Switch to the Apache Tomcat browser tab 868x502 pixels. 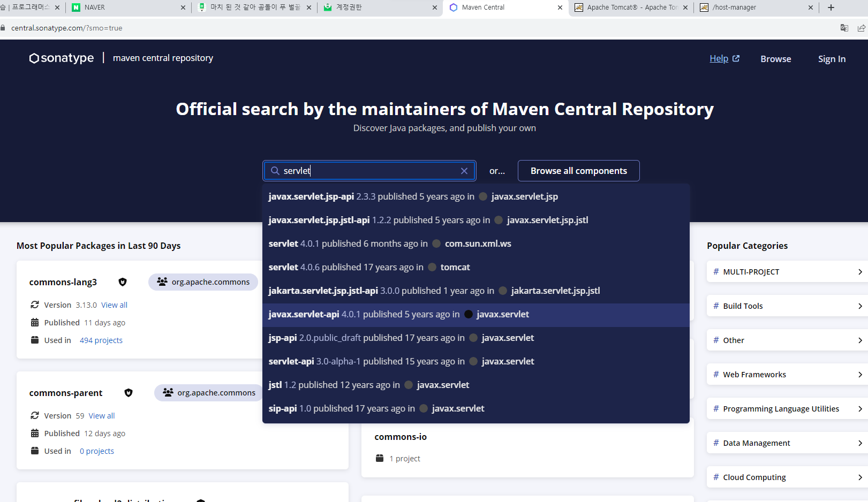[631, 7]
